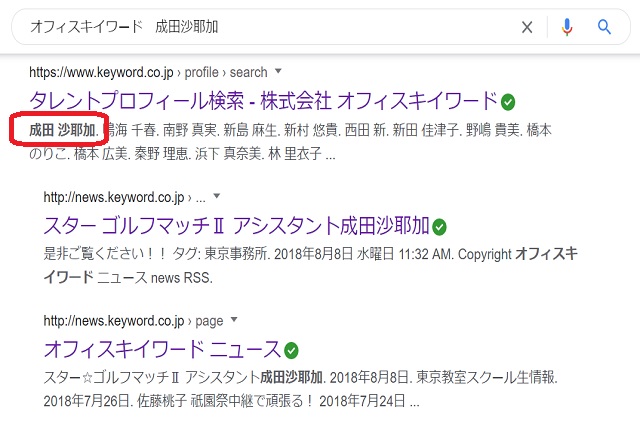Open the オフィスキイワード ニュース result link
Screen dimensions: 640x427
click(x=162, y=349)
